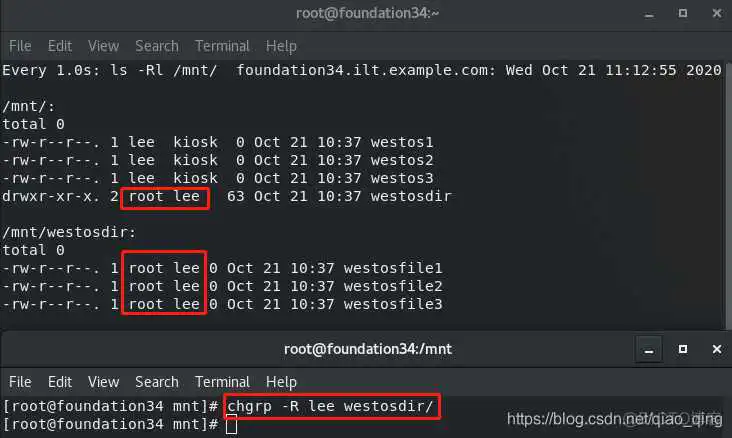Place cursor at the bottom terminal prompt
The image size is (732, 438).
coord(232,425)
